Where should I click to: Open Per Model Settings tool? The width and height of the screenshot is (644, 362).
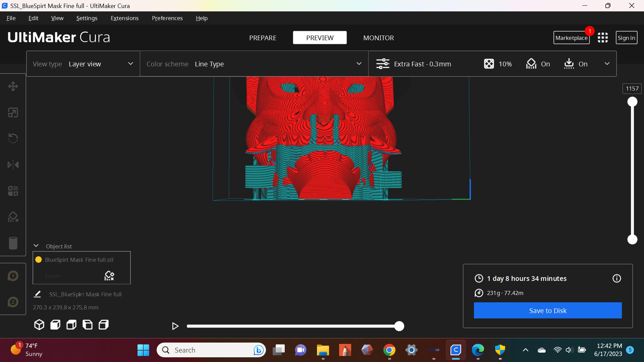coord(13,190)
